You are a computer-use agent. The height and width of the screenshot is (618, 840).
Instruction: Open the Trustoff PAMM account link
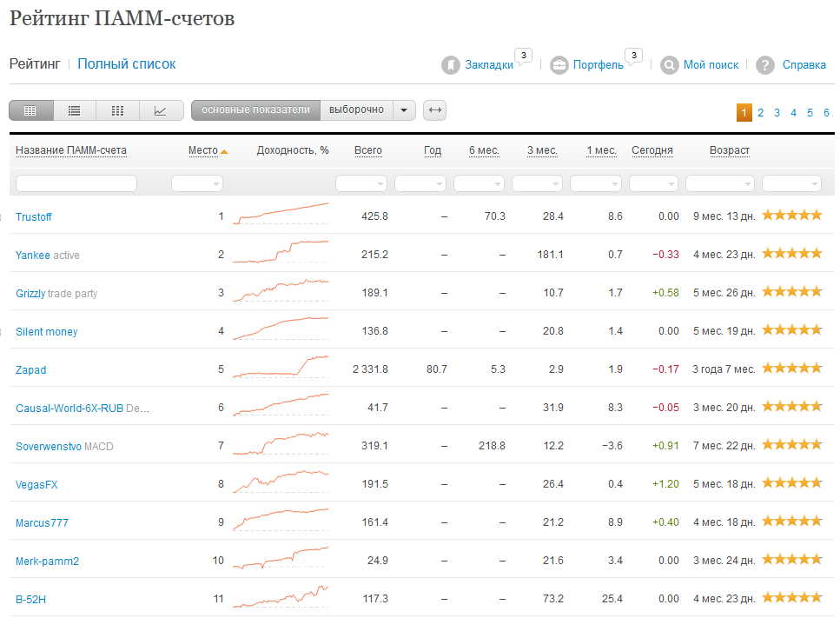(x=34, y=216)
